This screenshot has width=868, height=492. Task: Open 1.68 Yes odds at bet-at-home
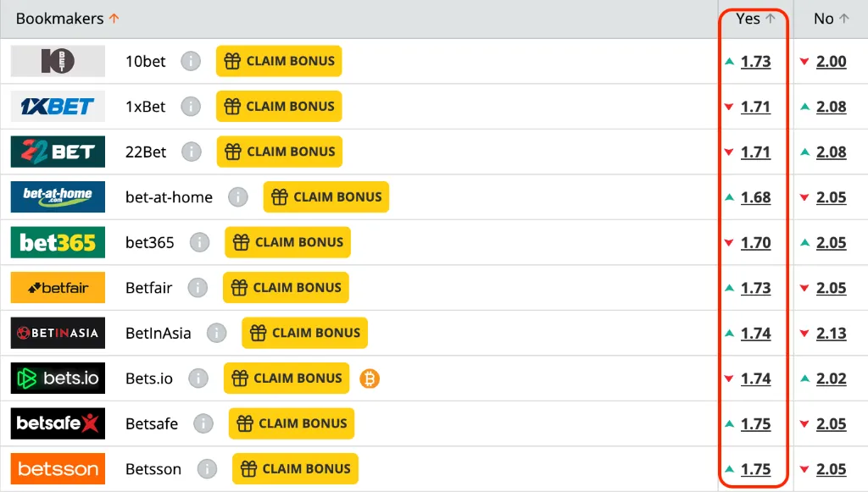(755, 197)
